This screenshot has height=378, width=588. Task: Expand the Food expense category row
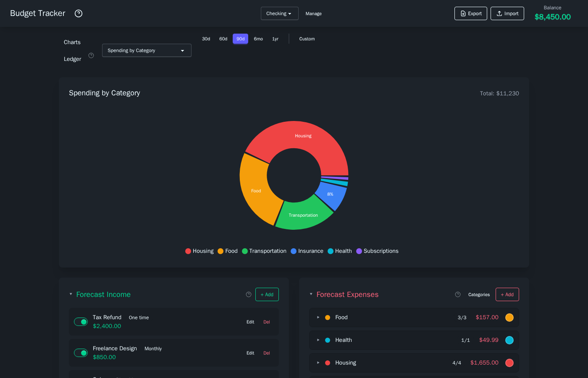point(318,318)
